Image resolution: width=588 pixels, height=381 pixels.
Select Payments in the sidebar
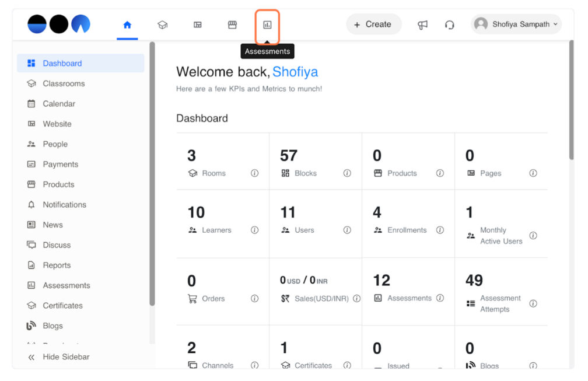[80, 165]
